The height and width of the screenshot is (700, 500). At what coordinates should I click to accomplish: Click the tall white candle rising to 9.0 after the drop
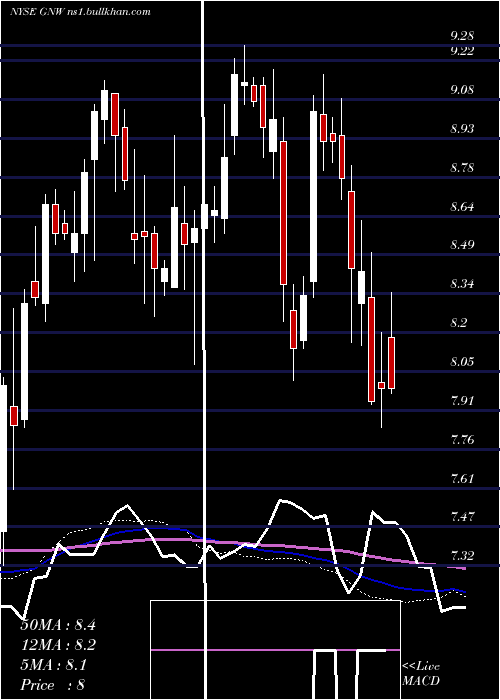coord(314,196)
